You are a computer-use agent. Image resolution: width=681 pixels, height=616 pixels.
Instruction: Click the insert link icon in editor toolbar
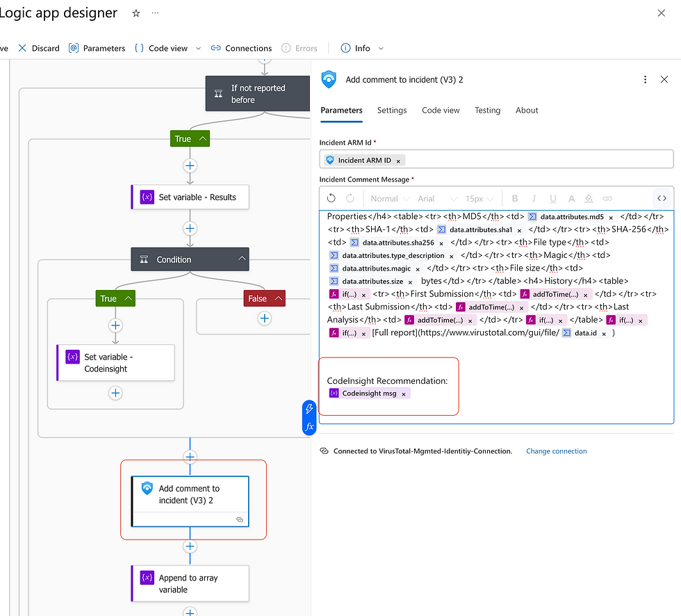click(607, 198)
